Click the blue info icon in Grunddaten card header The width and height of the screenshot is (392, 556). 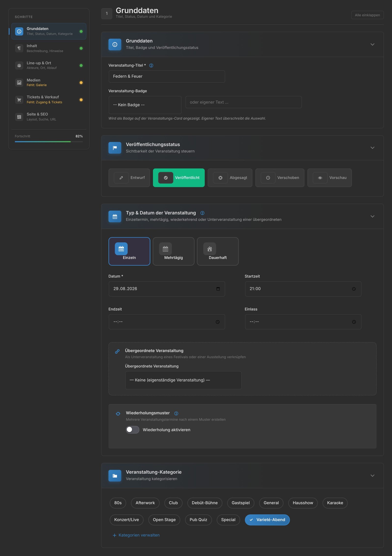click(x=115, y=45)
